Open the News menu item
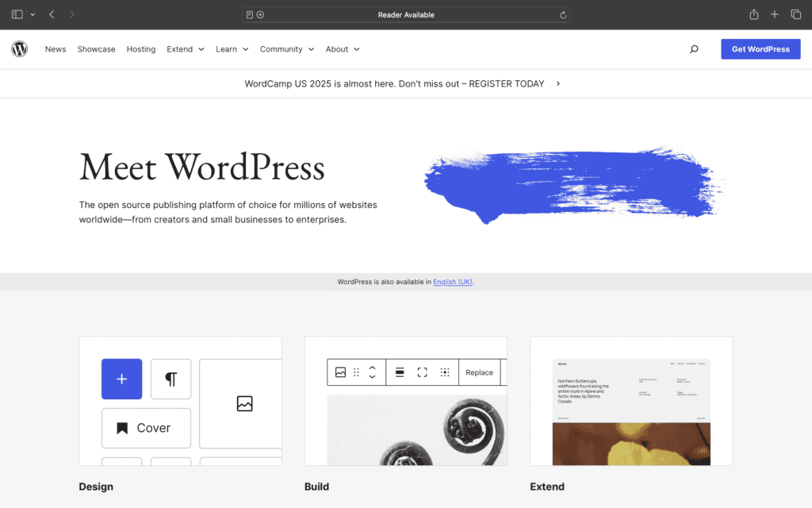This screenshot has height=508, width=812. point(56,49)
